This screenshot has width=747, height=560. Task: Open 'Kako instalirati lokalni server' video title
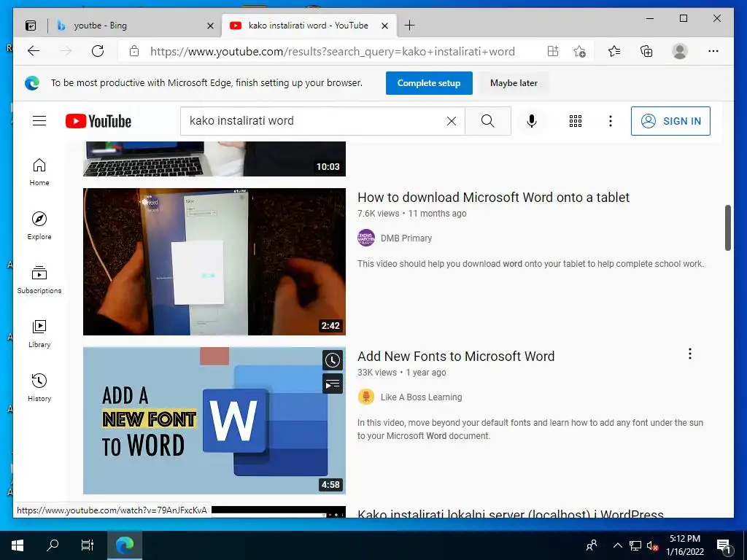[510, 513]
